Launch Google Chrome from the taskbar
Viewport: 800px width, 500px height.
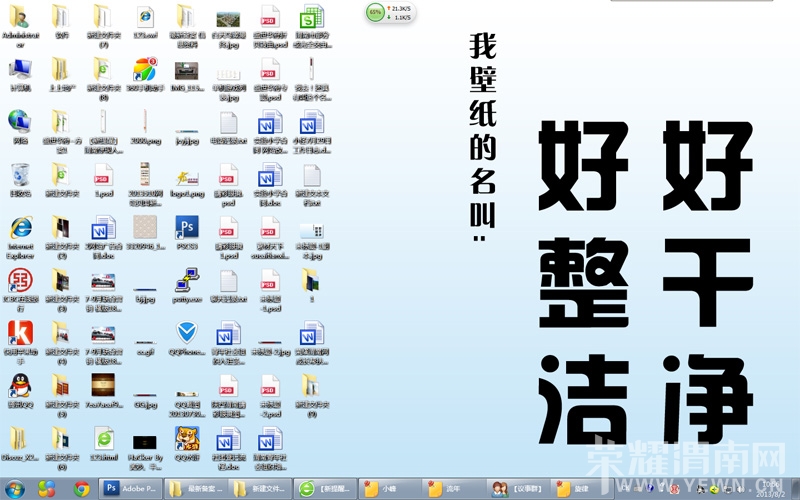click(81, 489)
